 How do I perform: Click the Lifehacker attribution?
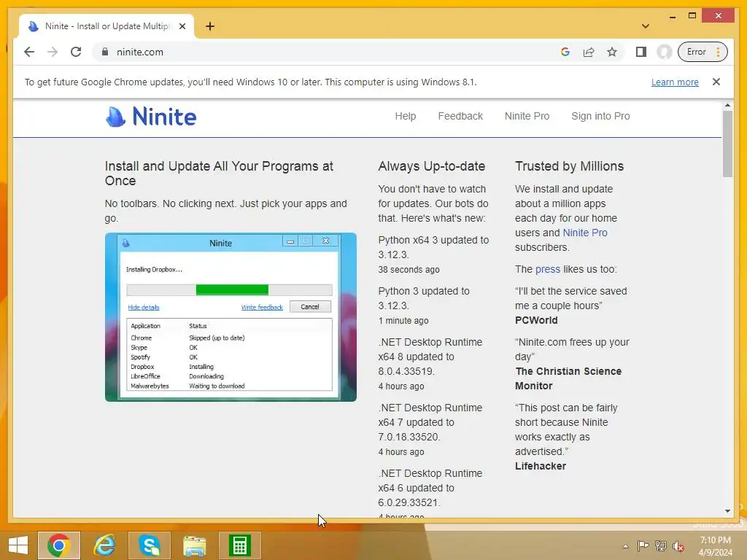[541, 466]
